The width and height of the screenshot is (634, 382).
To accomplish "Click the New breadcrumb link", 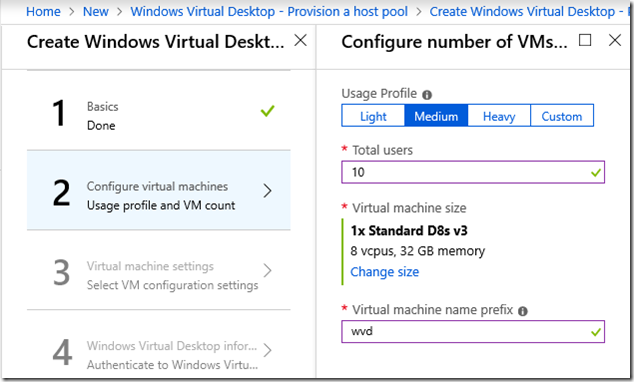I will point(96,11).
